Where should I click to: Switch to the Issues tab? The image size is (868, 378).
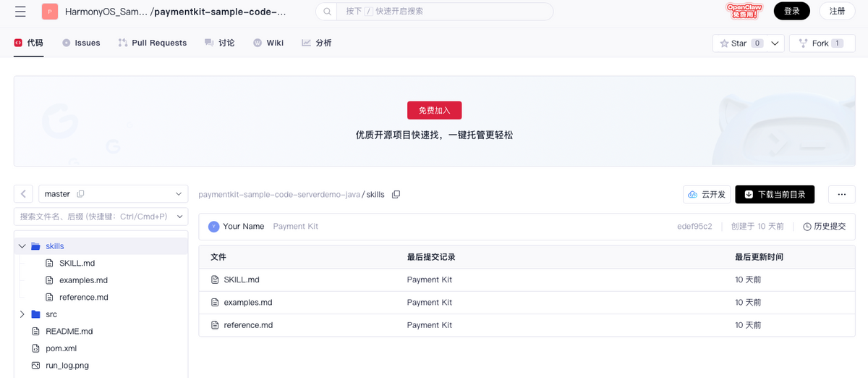click(x=81, y=43)
